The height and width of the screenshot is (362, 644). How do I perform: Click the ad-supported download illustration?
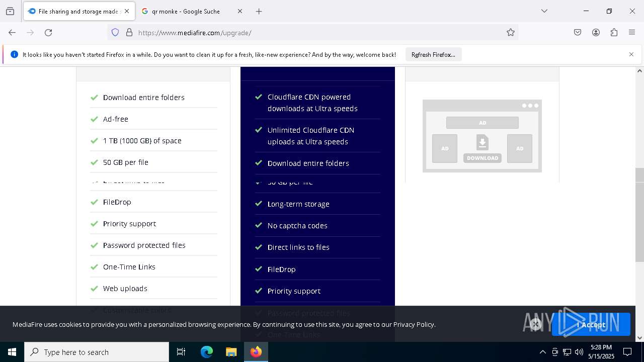tap(482, 136)
